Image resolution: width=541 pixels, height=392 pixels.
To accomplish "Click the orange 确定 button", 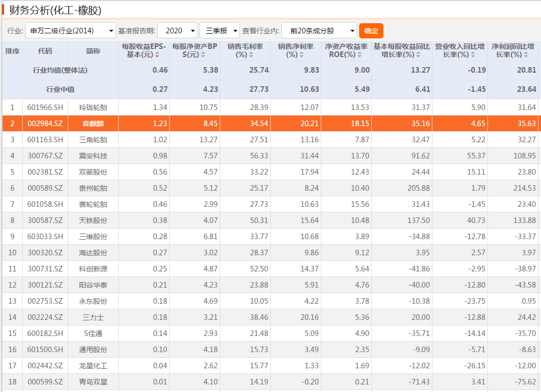I will pos(371,31).
